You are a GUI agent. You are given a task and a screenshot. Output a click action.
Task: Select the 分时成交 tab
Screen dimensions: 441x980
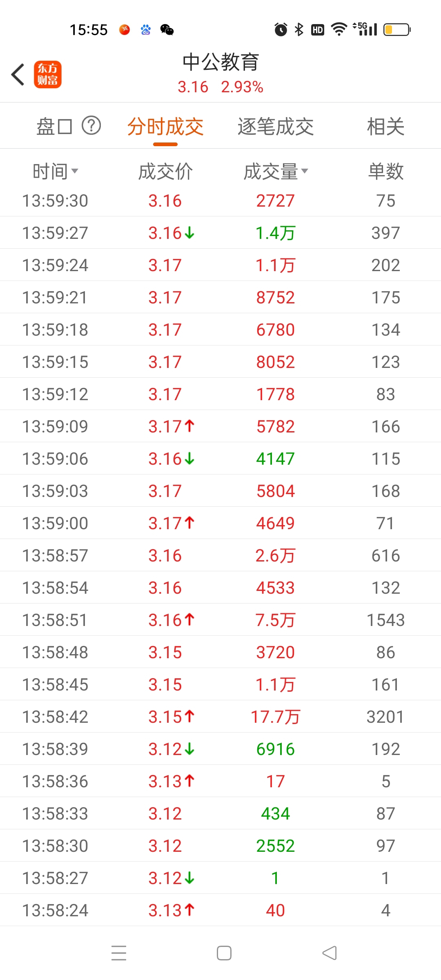point(165,126)
